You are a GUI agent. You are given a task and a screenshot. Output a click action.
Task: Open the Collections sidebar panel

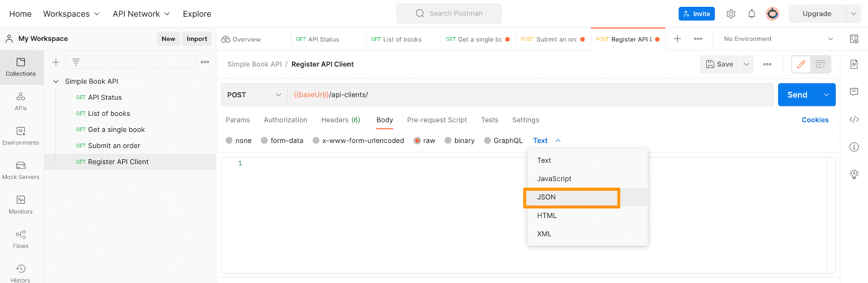(x=21, y=67)
